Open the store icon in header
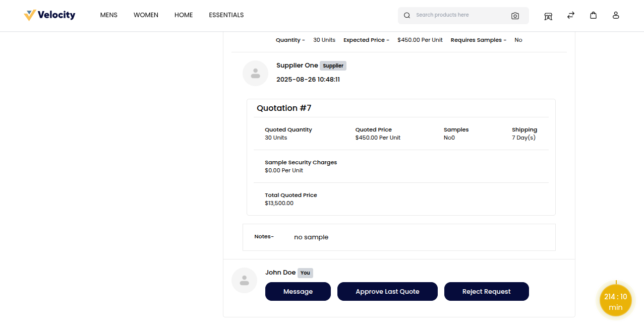 point(548,16)
